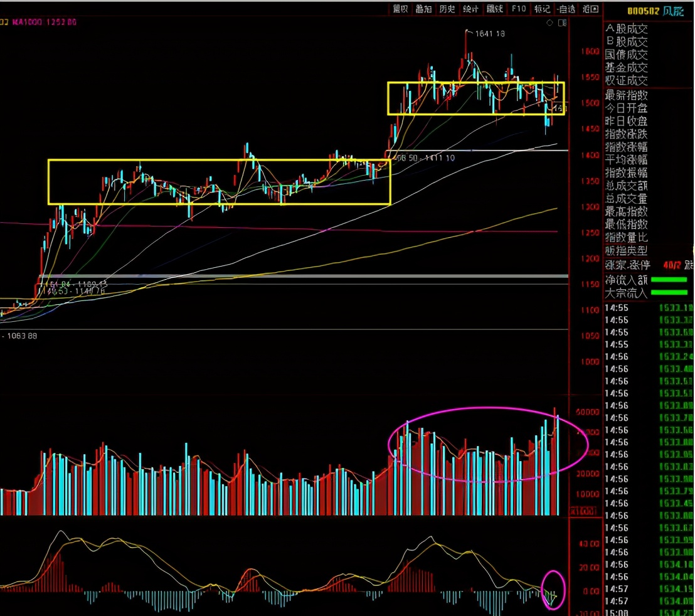Click the 指数量比 label
The image size is (695, 616).
[626, 237]
